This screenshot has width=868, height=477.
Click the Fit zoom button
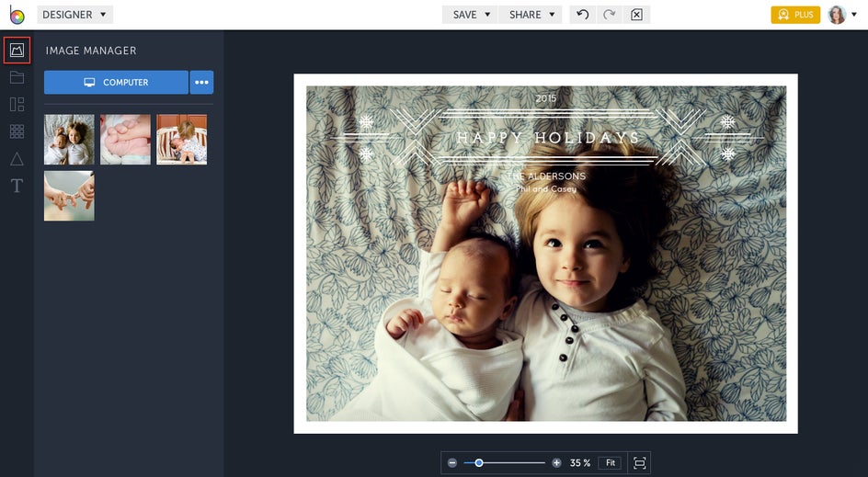tap(610, 462)
